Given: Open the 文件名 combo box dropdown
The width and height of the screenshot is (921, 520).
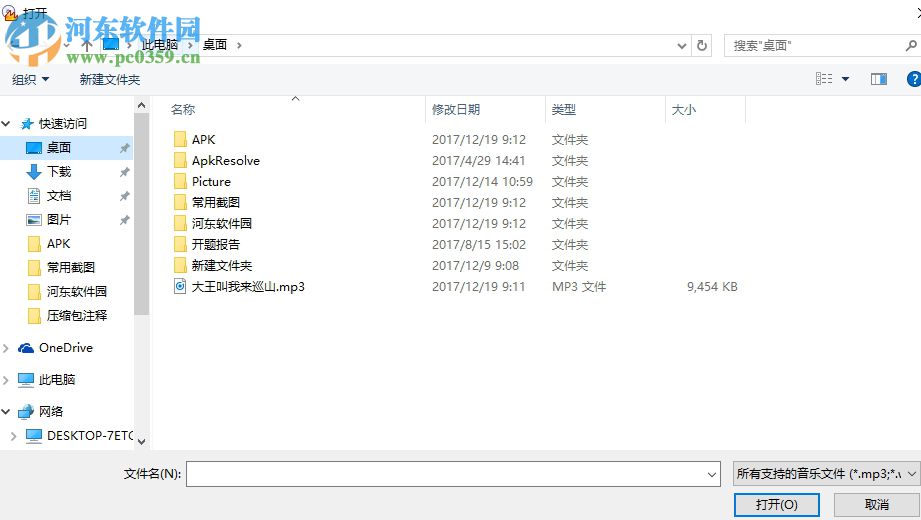Looking at the screenshot, I should [x=712, y=474].
